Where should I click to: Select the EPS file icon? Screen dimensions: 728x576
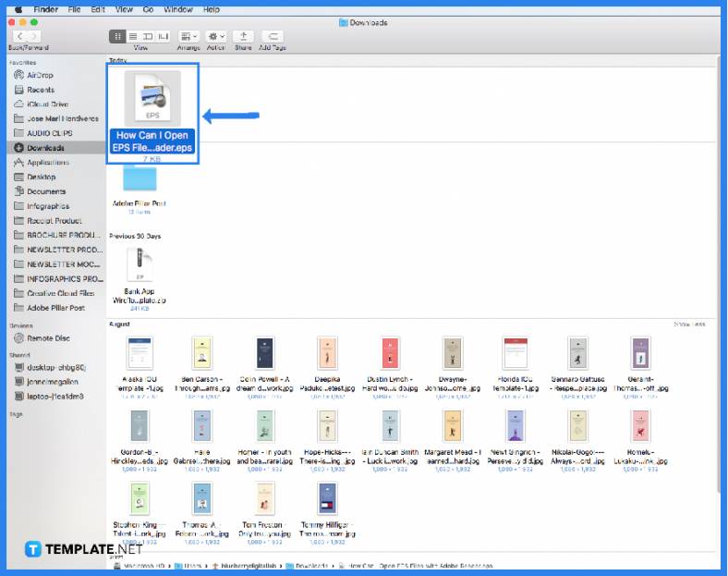pyautogui.click(x=152, y=98)
